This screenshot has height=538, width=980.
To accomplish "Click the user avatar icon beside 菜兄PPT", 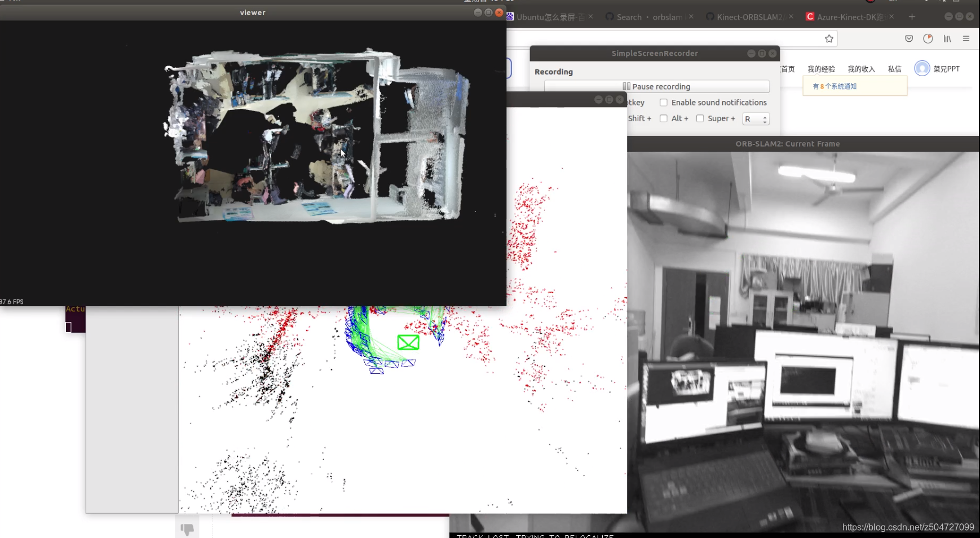I will click(x=922, y=68).
